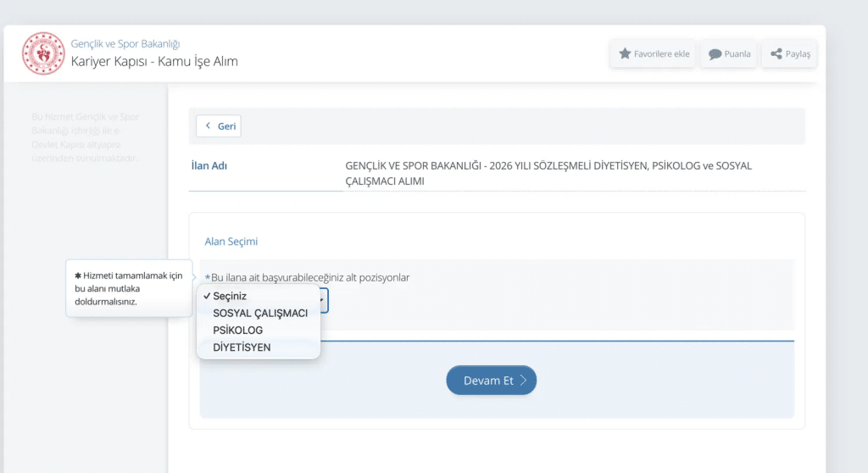
Task: Rate the service using the Puanla label
Action: 737,53
